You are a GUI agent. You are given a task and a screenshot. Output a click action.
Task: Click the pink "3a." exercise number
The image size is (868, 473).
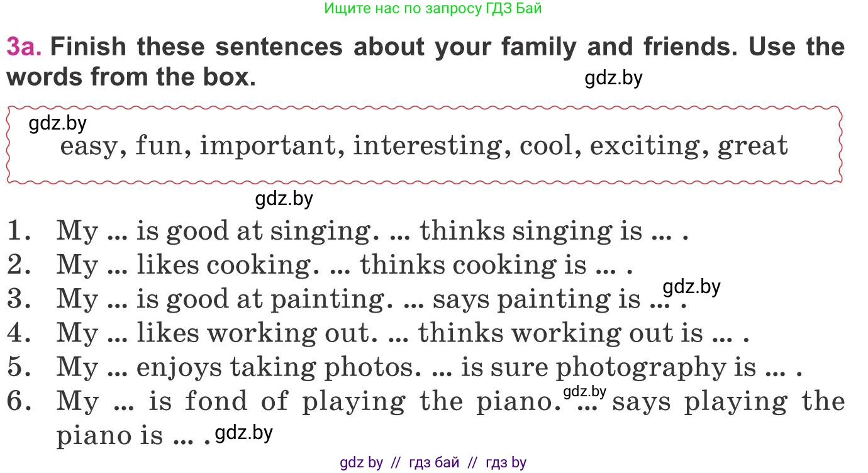24,47
